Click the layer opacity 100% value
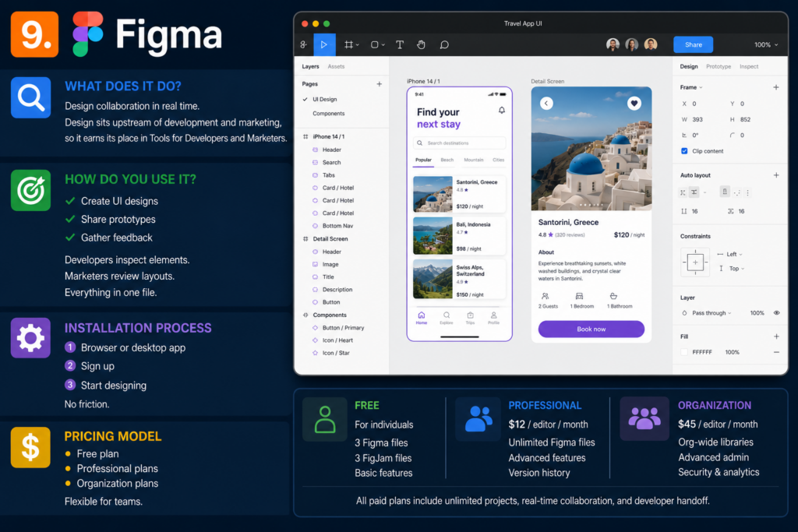Screen dimensions: 798x532 click(x=757, y=313)
